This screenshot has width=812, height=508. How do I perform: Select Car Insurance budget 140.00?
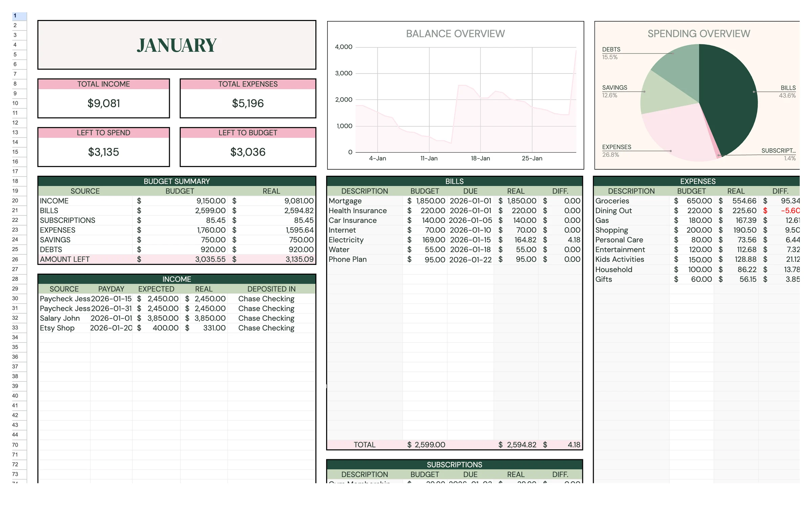point(425,220)
